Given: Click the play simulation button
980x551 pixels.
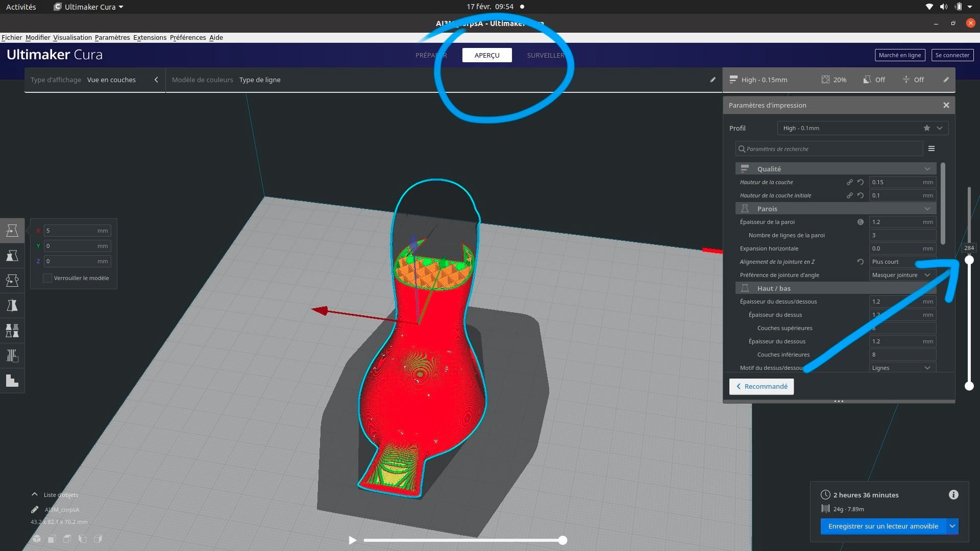Looking at the screenshot, I should [x=352, y=540].
